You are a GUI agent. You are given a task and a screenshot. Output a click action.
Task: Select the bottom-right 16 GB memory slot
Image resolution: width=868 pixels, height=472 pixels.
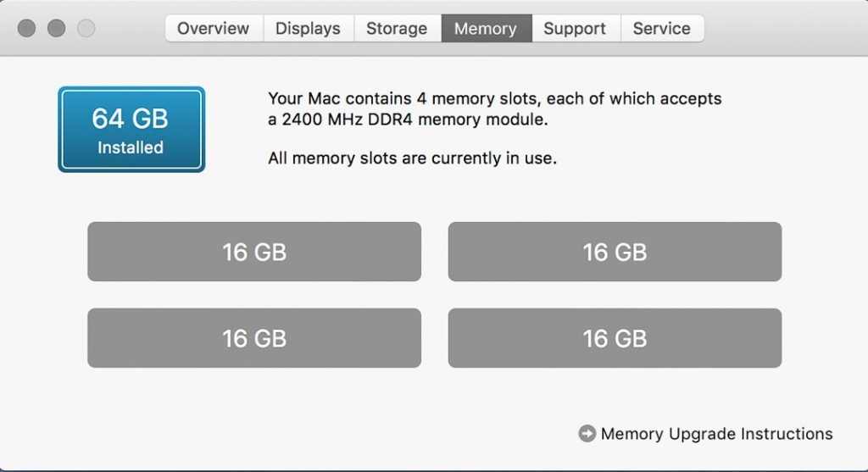[615, 338]
